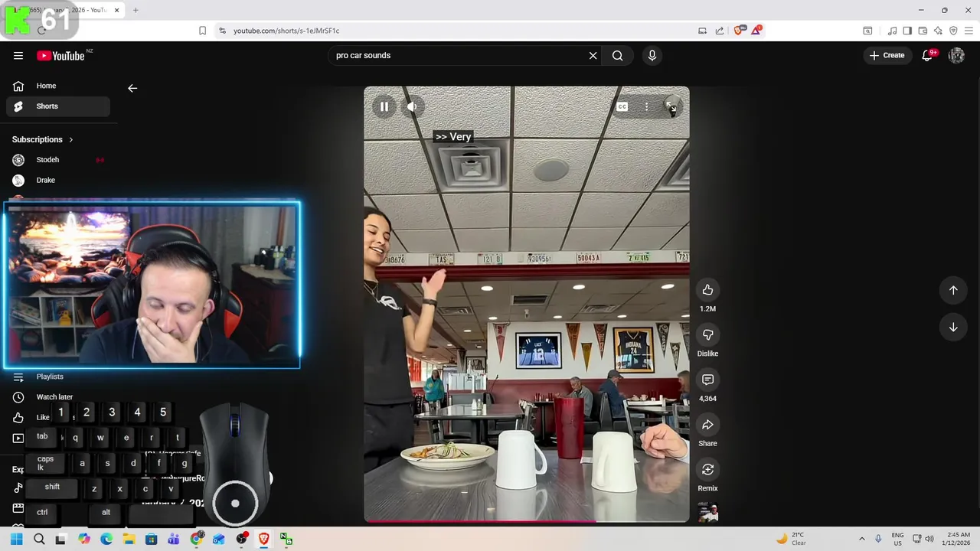This screenshot has width=980, height=551.
Task: Clear the search text with the X
Action: (x=593, y=55)
